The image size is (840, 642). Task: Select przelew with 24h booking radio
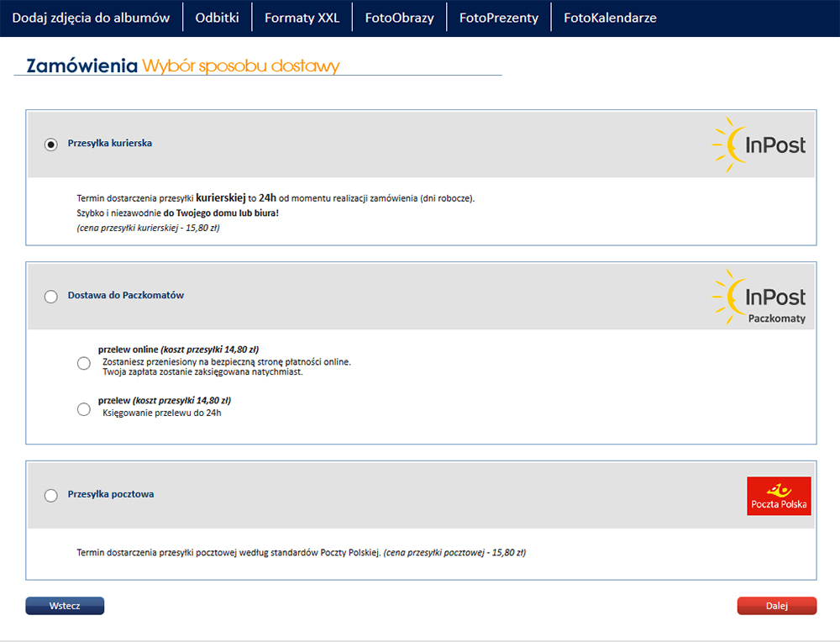click(x=83, y=409)
